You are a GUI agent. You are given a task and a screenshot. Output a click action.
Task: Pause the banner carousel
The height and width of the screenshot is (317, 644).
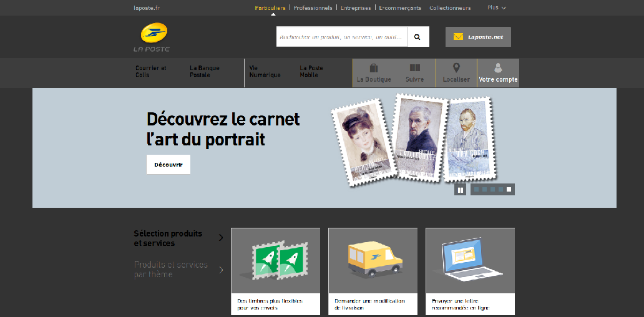(460, 190)
